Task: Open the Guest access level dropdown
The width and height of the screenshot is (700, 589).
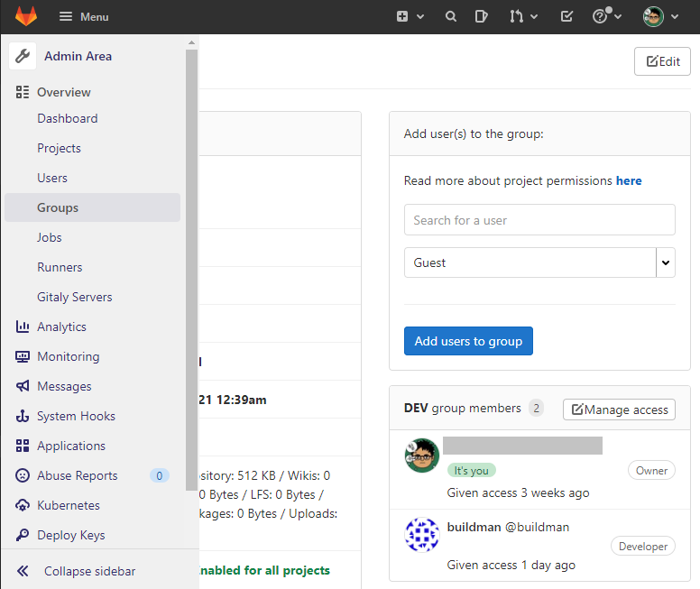Action: tap(539, 262)
